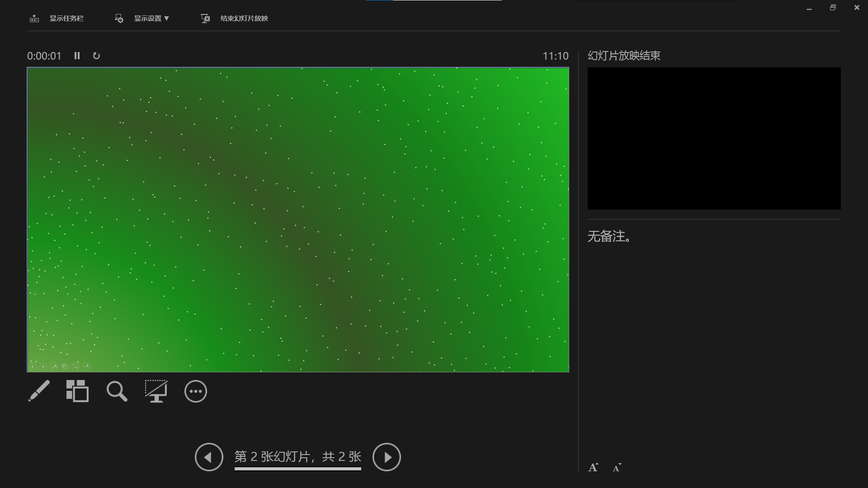The width and height of the screenshot is (868, 488).
Task: Click the end slideshow icon
Action: (x=205, y=19)
